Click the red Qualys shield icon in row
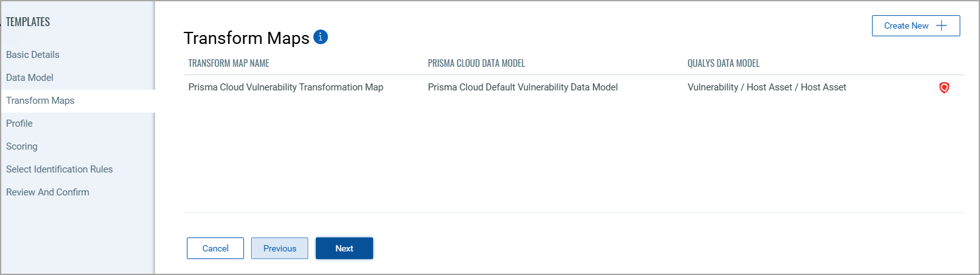Viewport: 980px width, 275px height. [x=944, y=88]
